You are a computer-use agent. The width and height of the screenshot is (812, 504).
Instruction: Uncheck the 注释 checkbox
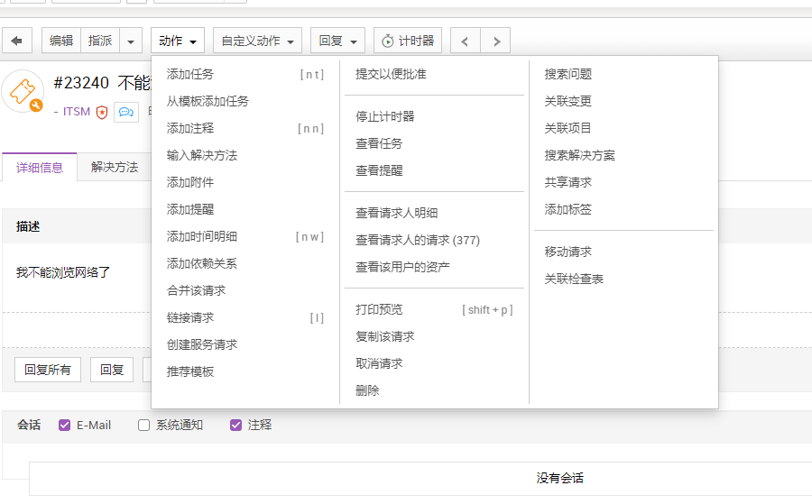pyautogui.click(x=236, y=425)
